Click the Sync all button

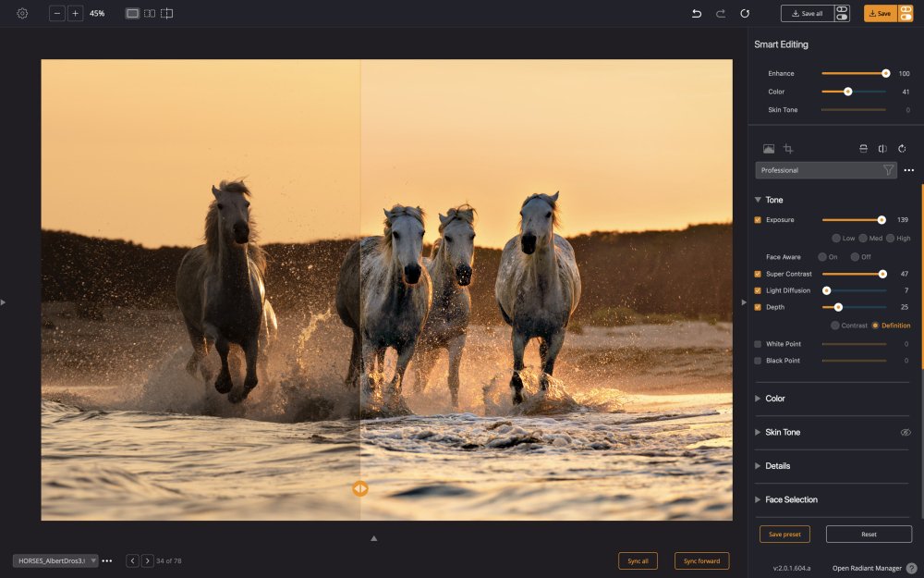[x=638, y=561]
